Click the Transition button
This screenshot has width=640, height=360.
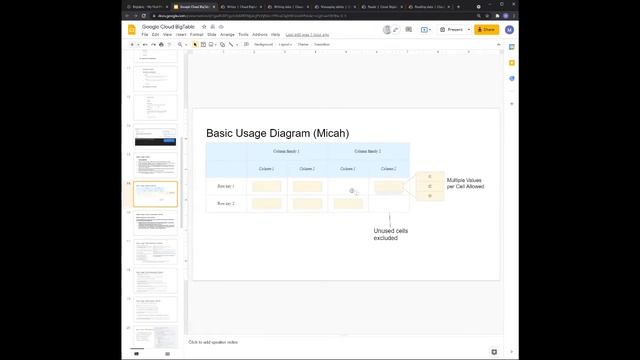pos(322,44)
